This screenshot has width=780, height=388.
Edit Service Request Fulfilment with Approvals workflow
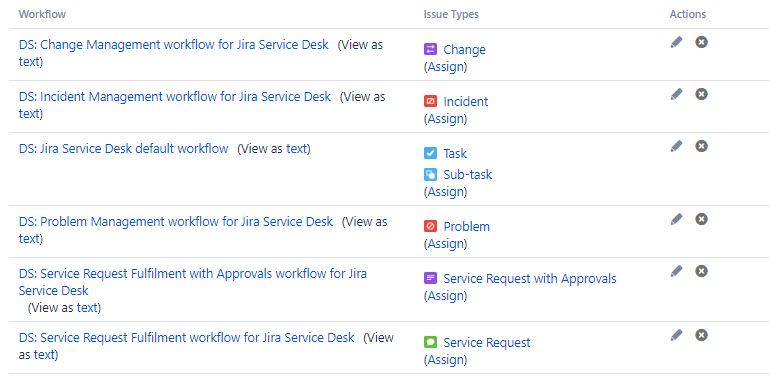tap(676, 271)
